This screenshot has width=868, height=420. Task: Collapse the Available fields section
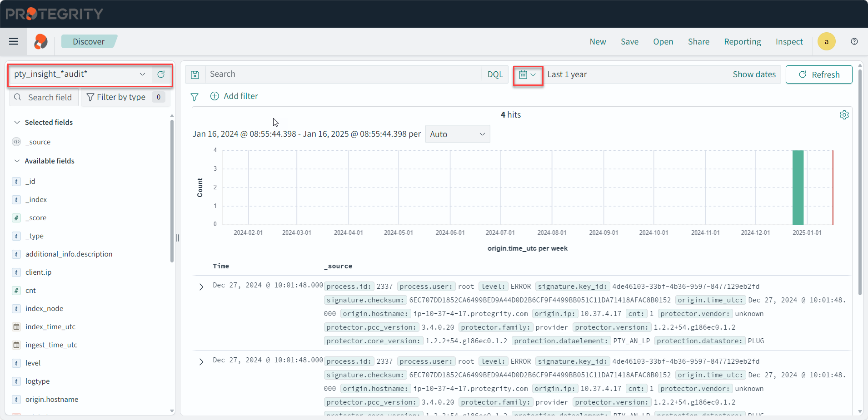pos(17,161)
